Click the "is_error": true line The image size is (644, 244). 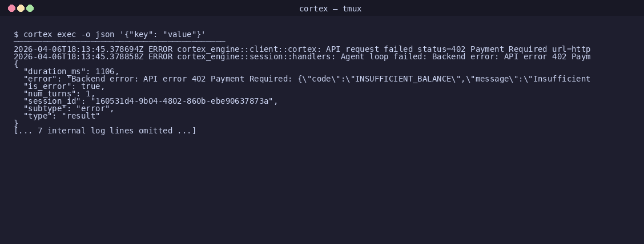[64, 86]
